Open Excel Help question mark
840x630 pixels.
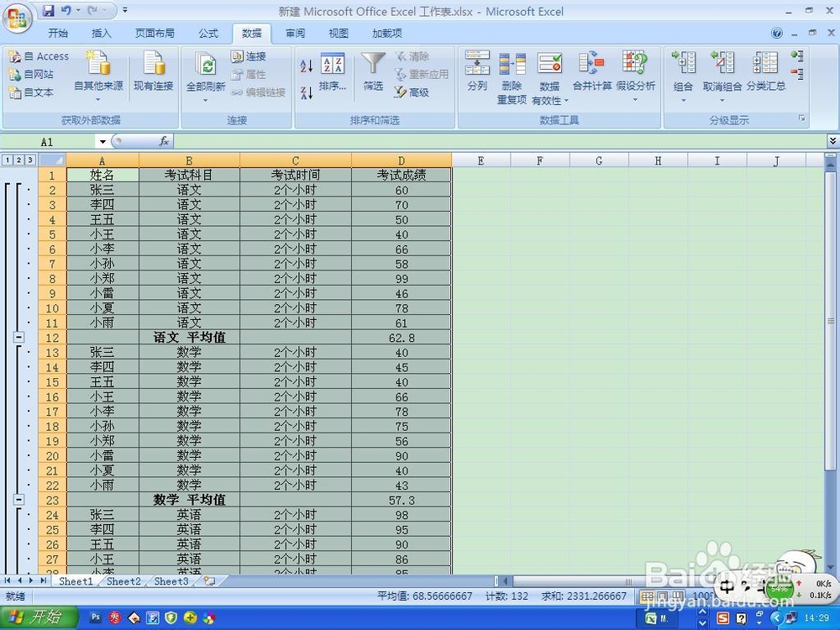click(x=777, y=34)
